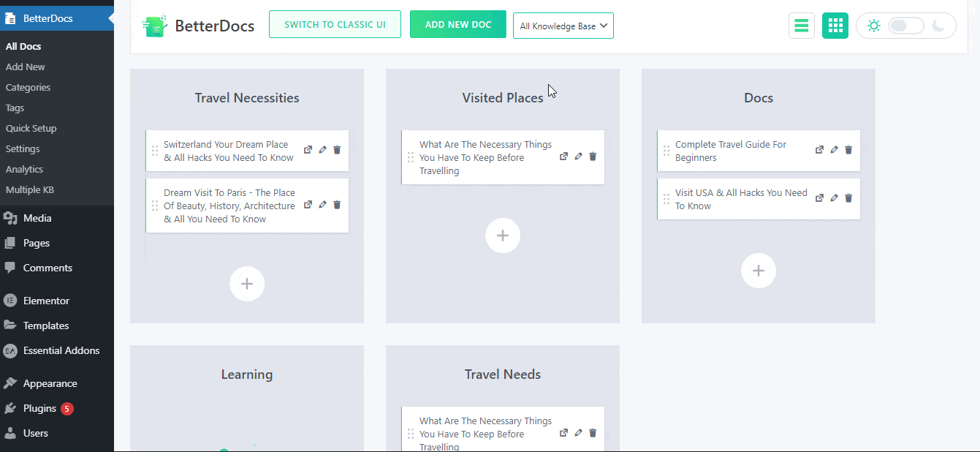Image resolution: width=980 pixels, height=452 pixels.
Task: Click drag handle of Dream Visit To Paris
Action: [x=155, y=206]
